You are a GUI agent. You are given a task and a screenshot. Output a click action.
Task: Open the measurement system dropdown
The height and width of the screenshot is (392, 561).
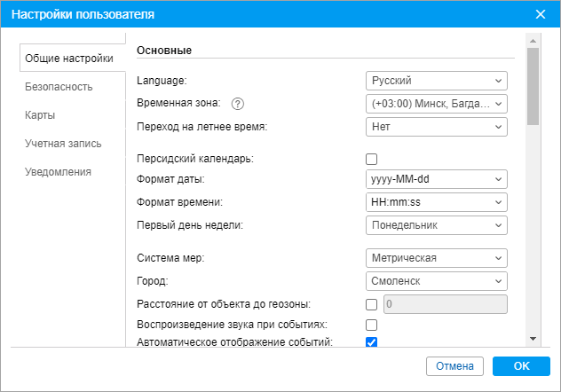436,259
